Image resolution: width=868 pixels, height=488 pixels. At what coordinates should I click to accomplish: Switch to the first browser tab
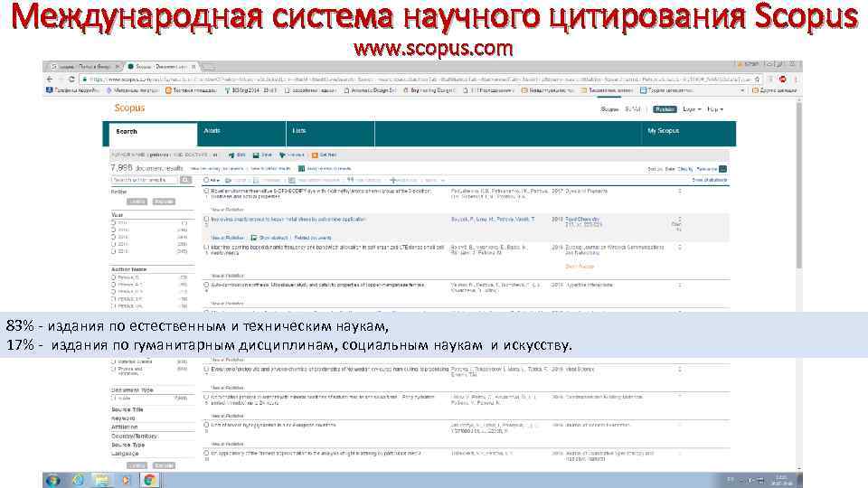(x=85, y=66)
